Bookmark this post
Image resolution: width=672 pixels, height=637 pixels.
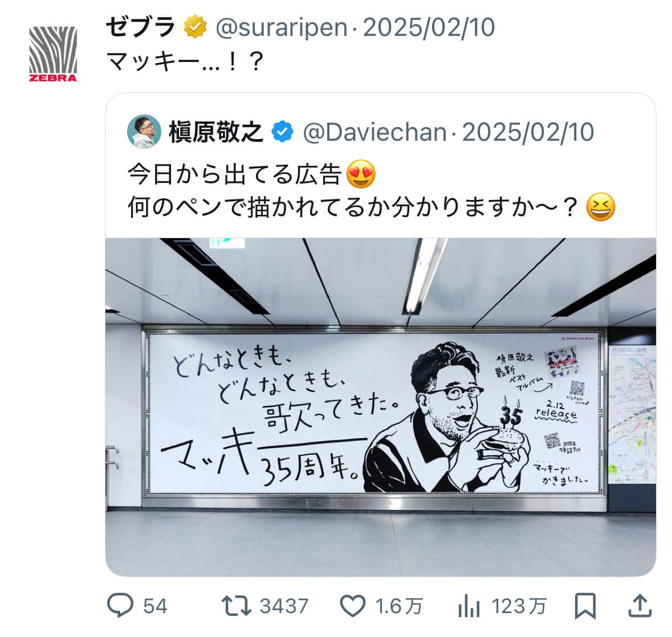point(585,606)
